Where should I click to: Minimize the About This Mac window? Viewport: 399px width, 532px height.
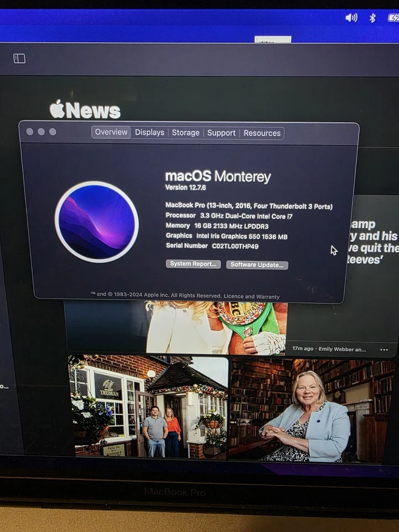[42, 132]
